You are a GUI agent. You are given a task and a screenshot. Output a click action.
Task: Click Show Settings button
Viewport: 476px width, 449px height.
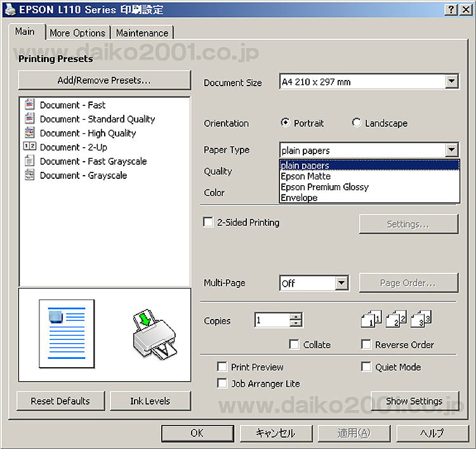click(x=414, y=401)
